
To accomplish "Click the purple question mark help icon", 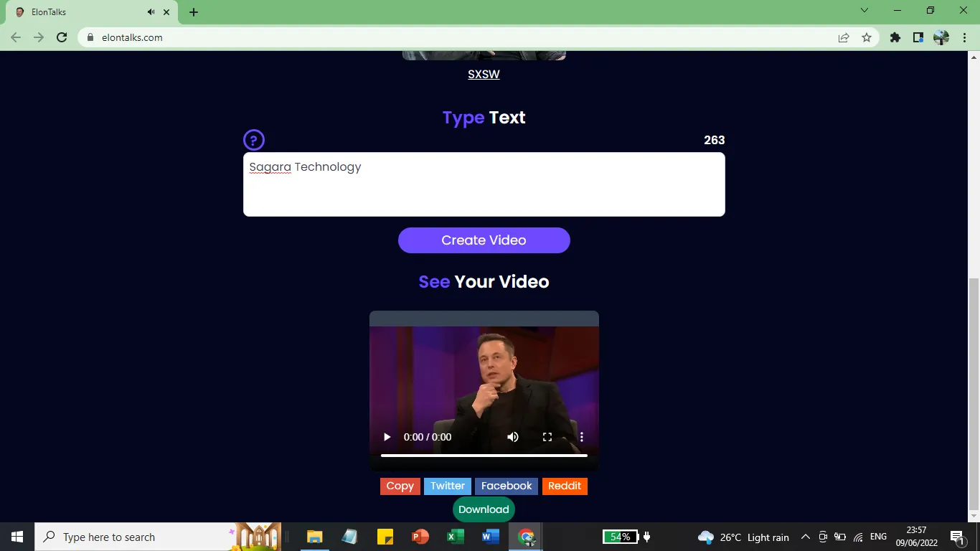I will pyautogui.click(x=254, y=140).
